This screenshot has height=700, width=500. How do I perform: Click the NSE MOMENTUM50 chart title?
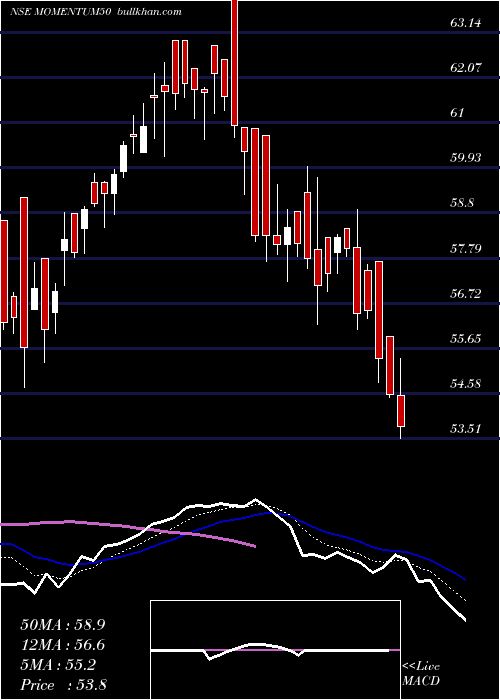62,12
